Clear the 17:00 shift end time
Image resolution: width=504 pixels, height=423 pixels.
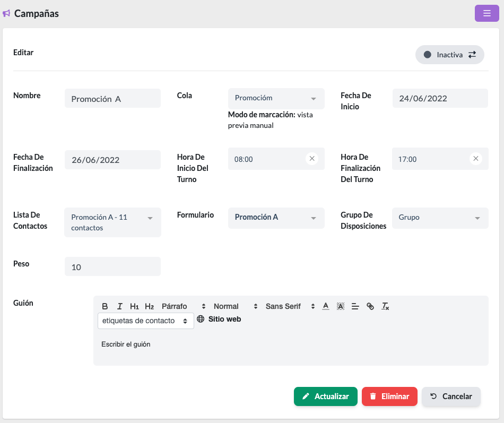pos(476,159)
